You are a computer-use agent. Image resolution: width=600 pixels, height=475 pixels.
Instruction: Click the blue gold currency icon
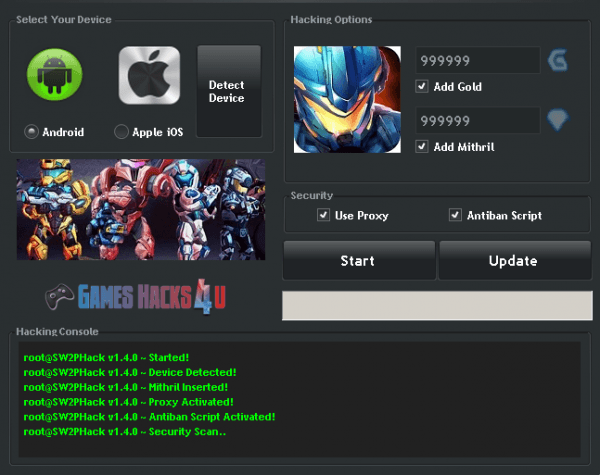pos(557,61)
